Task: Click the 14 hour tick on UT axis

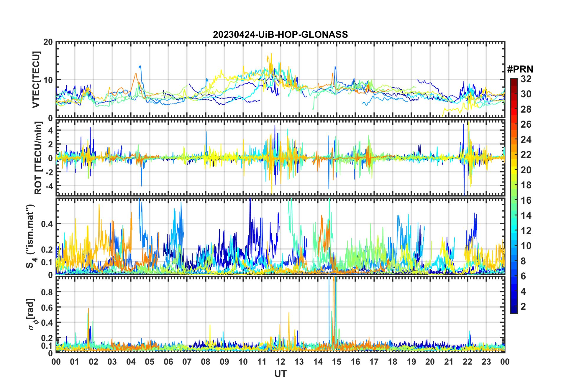Action: coord(318,362)
